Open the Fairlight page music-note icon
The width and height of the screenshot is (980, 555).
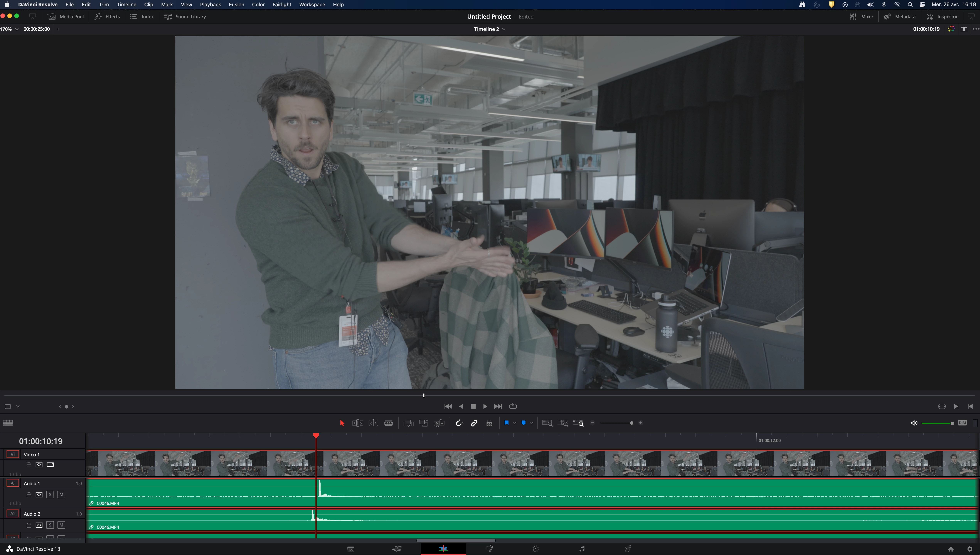[x=582, y=549]
